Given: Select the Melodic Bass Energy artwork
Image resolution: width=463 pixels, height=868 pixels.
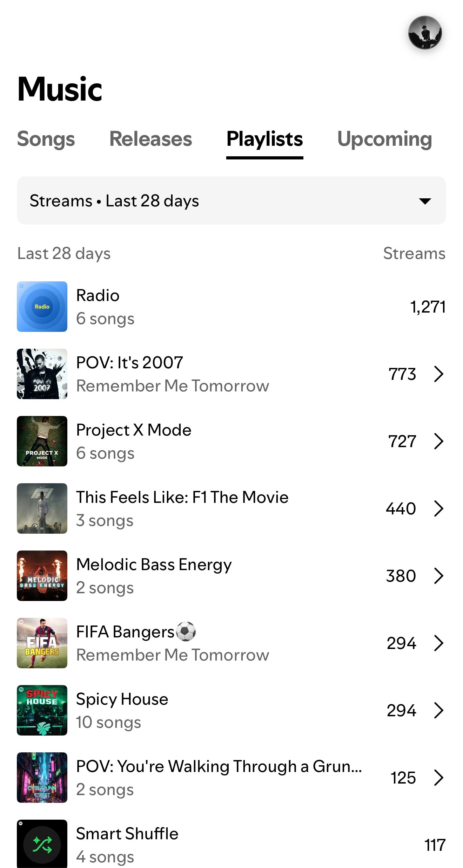Looking at the screenshot, I should (x=42, y=576).
